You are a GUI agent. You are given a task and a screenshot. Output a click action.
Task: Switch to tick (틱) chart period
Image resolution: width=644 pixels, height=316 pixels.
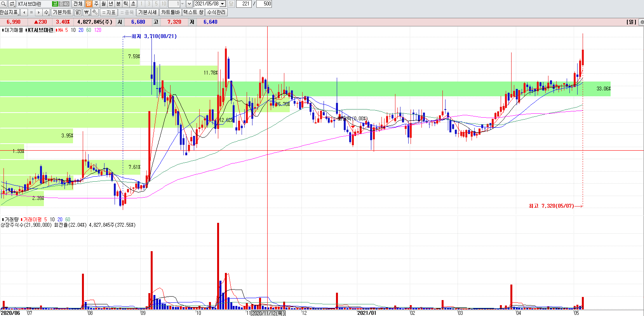(x=125, y=4)
